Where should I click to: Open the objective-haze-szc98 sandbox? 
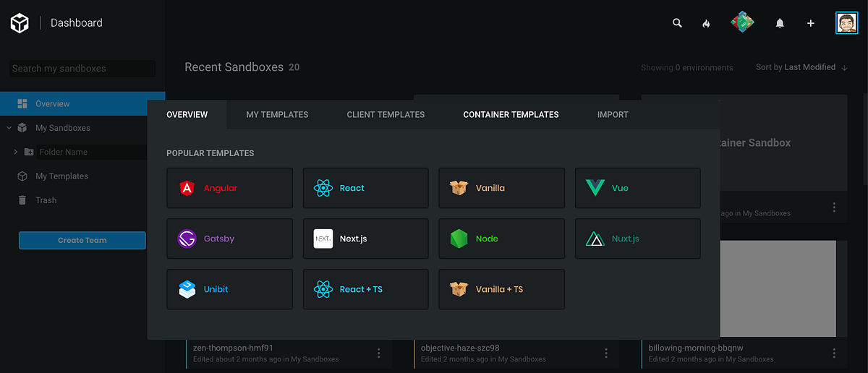point(460,348)
